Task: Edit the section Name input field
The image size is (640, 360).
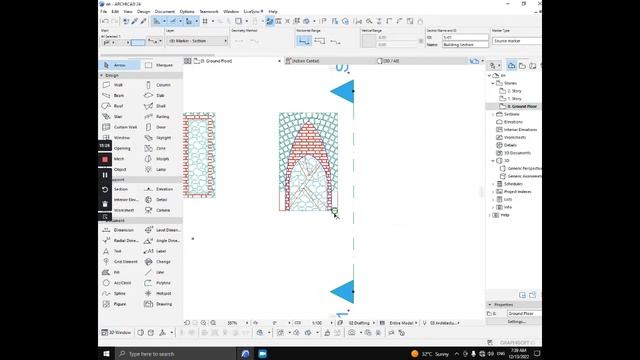Action: 465,44
